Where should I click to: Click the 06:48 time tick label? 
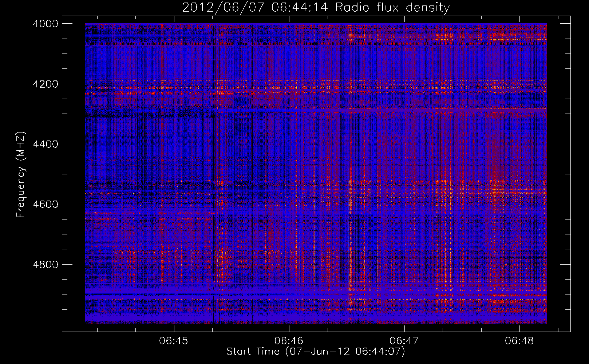519,341
